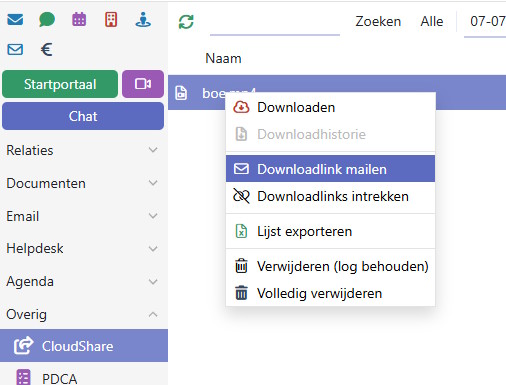Click the purple PDCA checklist icon
This screenshot has height=385, width=506.
23,377
